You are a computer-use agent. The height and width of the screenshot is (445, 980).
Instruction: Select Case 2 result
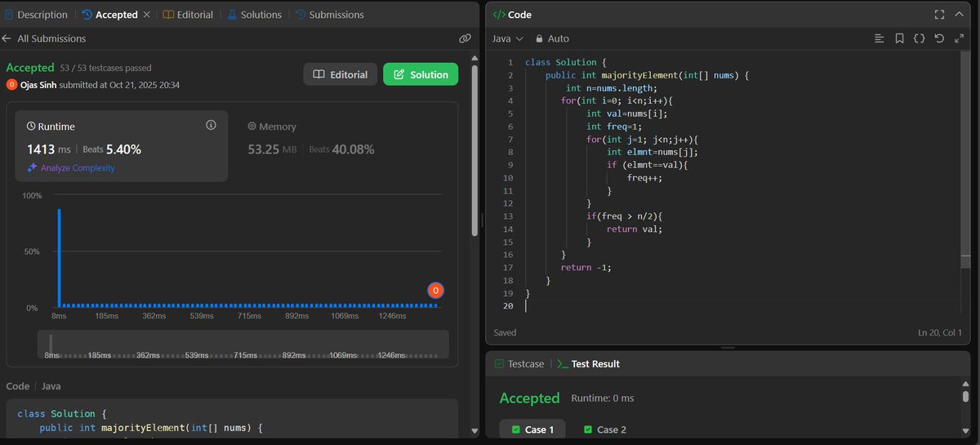pyautogui.click(x=606, y=429)
